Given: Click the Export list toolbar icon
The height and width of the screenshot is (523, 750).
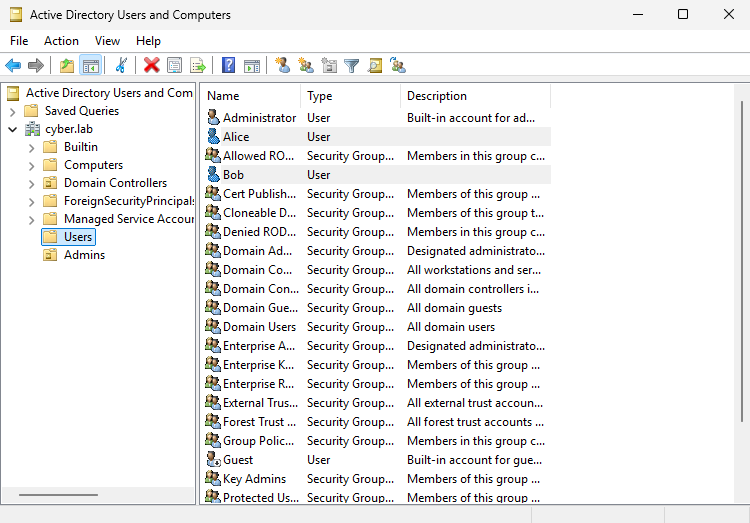Looking at the screenshot, I should pyautogui.click(x=198, y=65).
